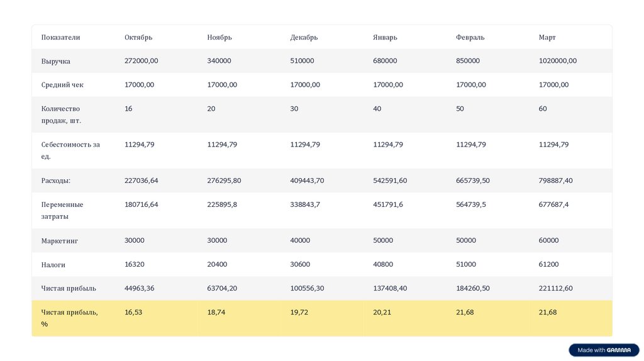Image resolution: width=644 pixels, height=361 pixels.
Task: Select the Налоги row label
Action: tap(53, 265)
